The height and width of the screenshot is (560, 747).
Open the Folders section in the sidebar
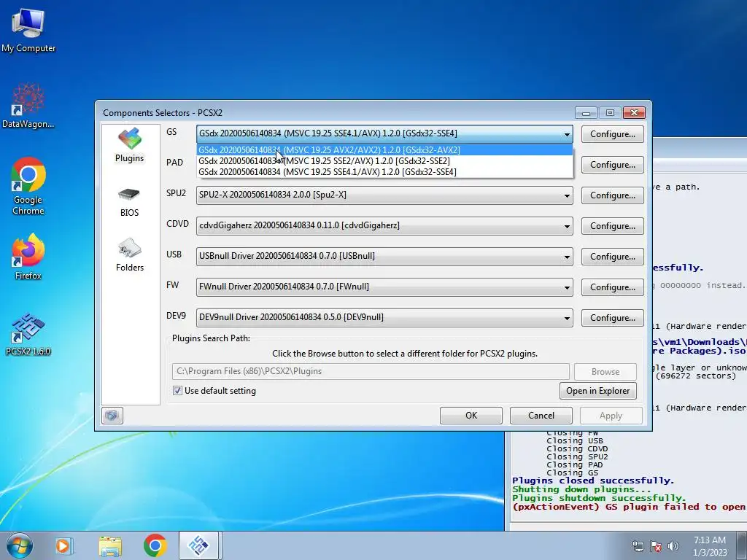[130, 255]
